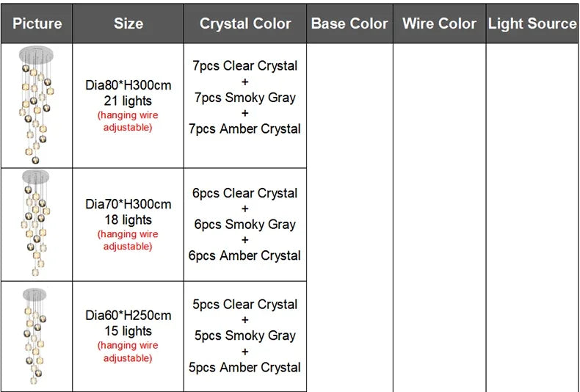
Task: Click the Dia60*H250cm size text
Action: click(128, 316)
